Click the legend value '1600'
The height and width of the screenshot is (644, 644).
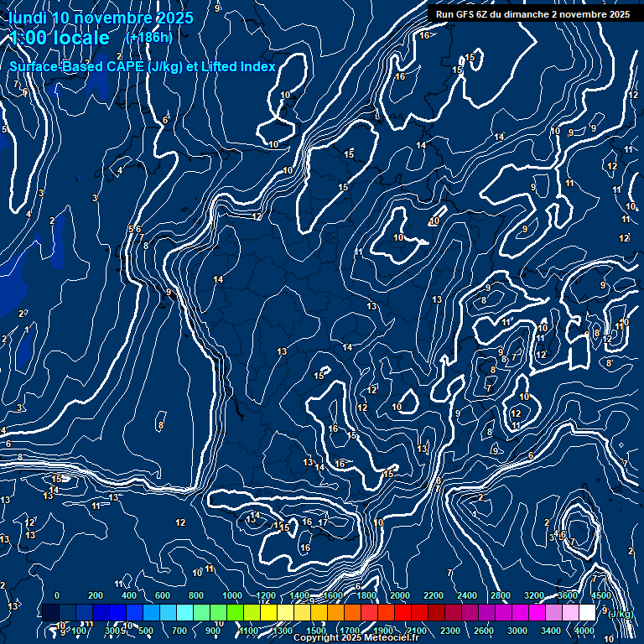333,595
